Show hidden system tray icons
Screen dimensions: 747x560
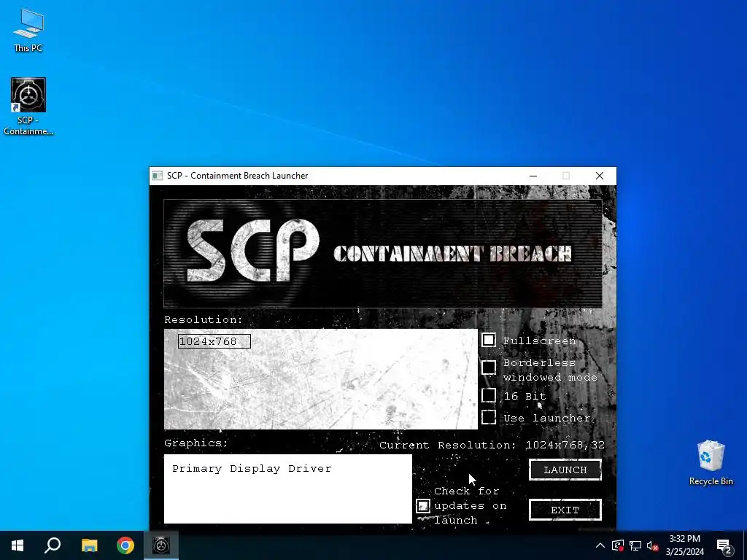(600, 545)
